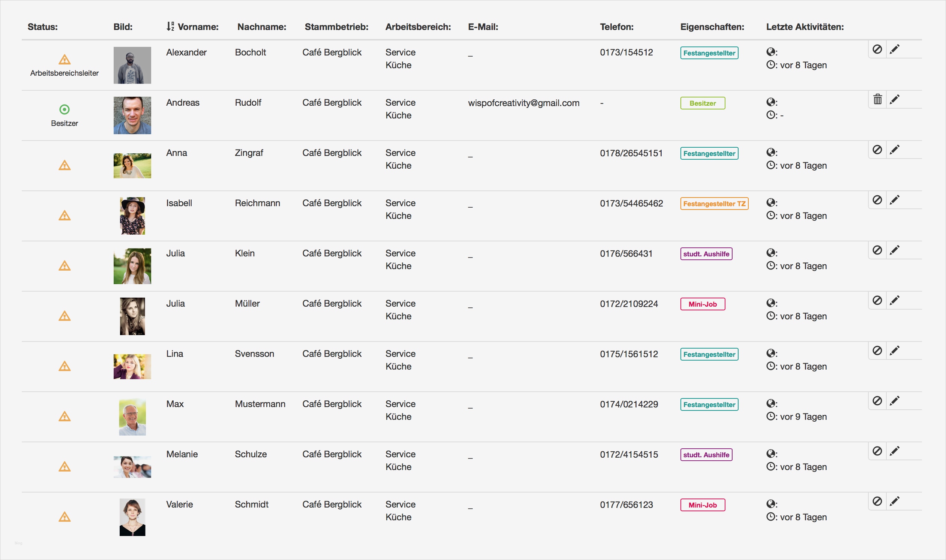Click the wispofcreativity@gmail.com email address
Image resolution: width=946 pixels, height=560 pixels.
pos(523,103)
